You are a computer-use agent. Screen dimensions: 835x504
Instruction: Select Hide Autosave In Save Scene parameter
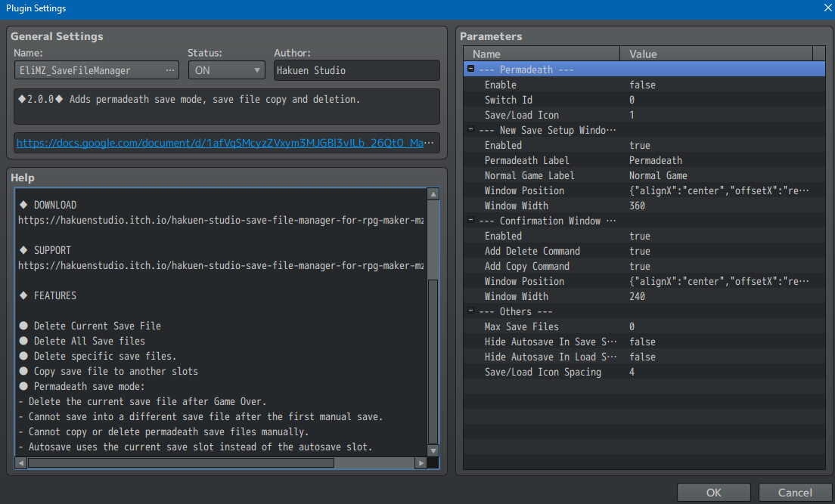(644, 342)
